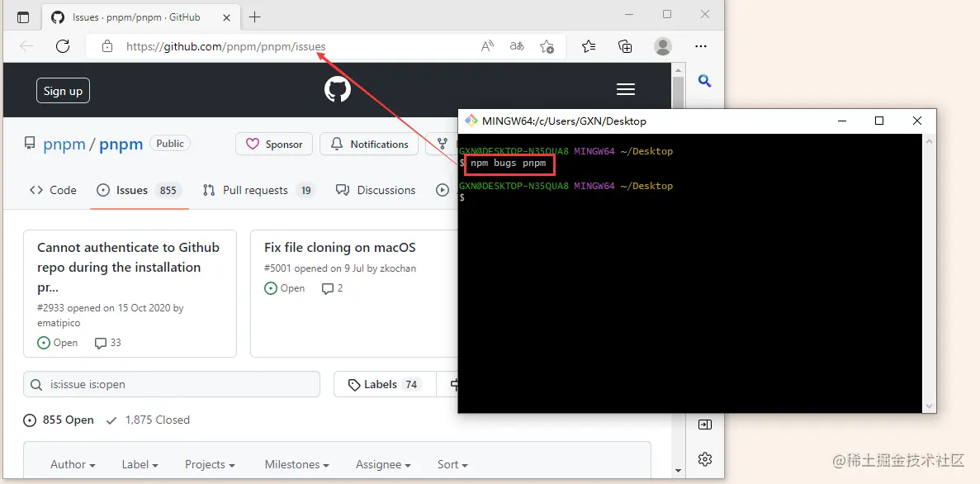Screen dimensions: 980x484
Task: Expand the Author filter dropdown
Action: click(x=73, y=464)
